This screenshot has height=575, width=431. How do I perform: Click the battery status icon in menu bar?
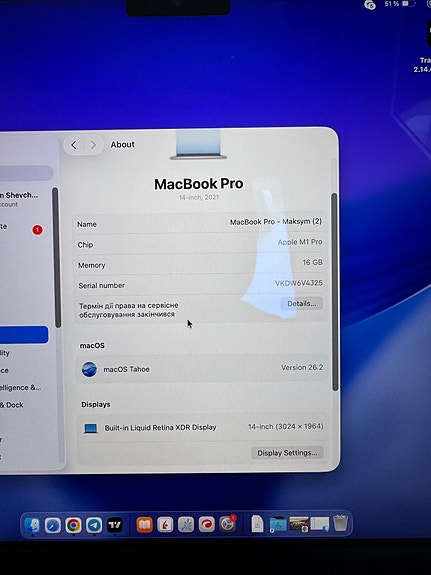click(x=408, y=4)
